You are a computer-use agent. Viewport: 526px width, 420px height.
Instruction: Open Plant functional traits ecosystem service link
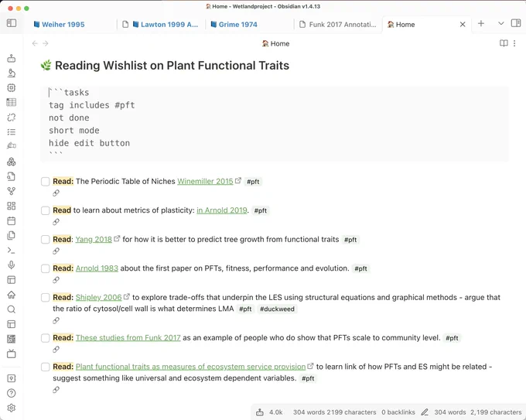[190, 367]
